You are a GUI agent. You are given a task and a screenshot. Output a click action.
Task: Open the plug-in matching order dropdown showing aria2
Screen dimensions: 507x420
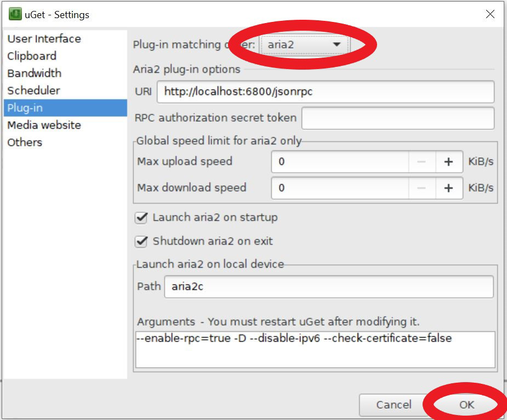click(x=305, y=44)
